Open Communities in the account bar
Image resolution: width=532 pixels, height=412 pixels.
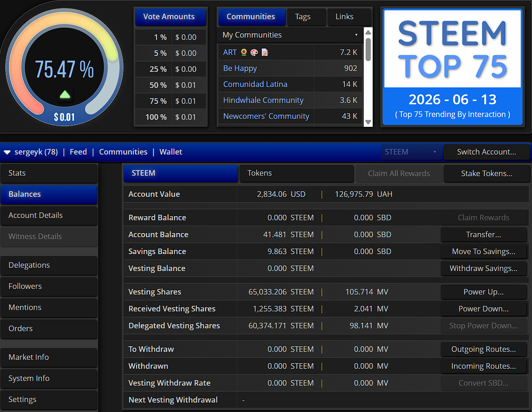[123, 152]
